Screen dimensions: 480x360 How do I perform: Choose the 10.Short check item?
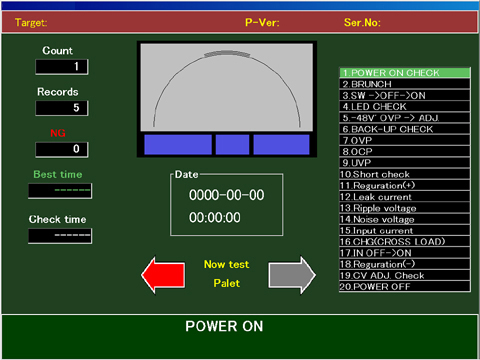click(405, 174)
